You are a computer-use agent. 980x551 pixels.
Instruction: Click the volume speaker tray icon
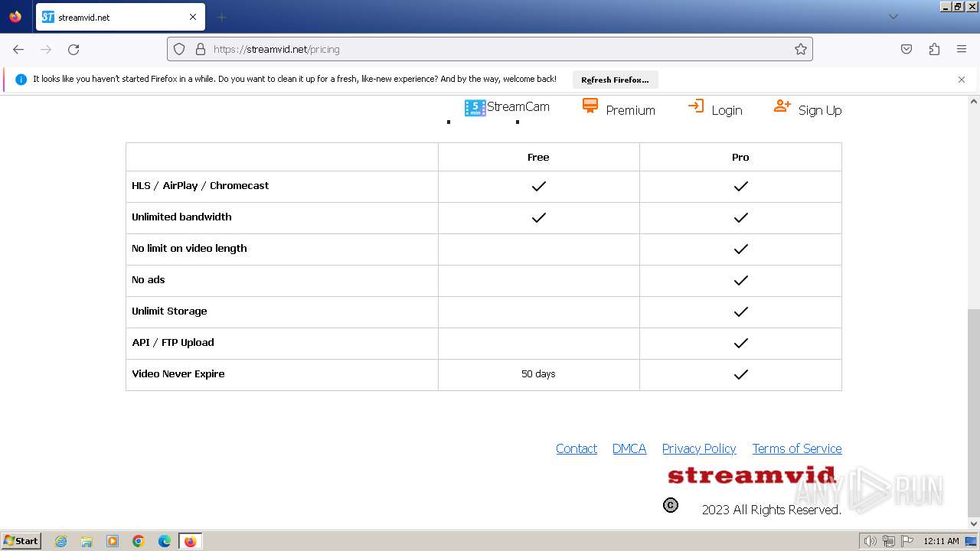870,541
